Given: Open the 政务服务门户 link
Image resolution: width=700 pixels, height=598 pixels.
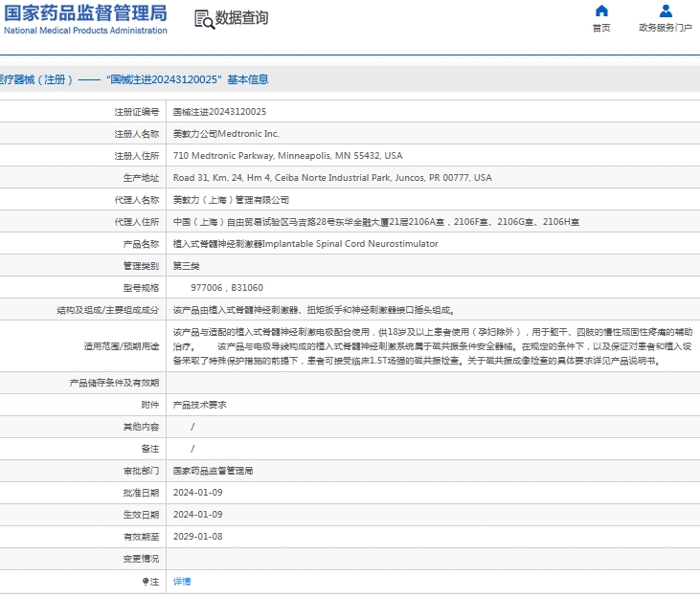Looking at the screenshot, I should [x=666, y=28].
